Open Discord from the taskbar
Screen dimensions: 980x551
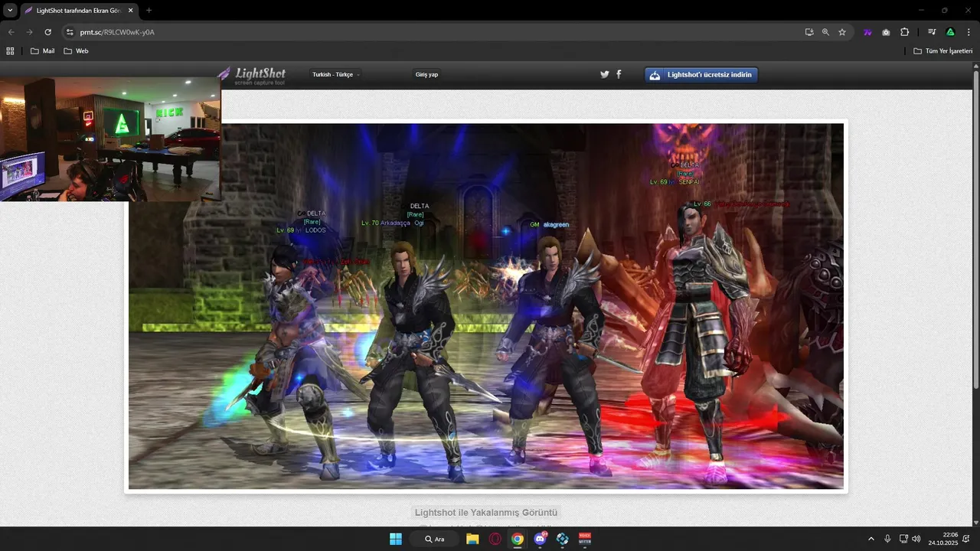coord(541,539)
